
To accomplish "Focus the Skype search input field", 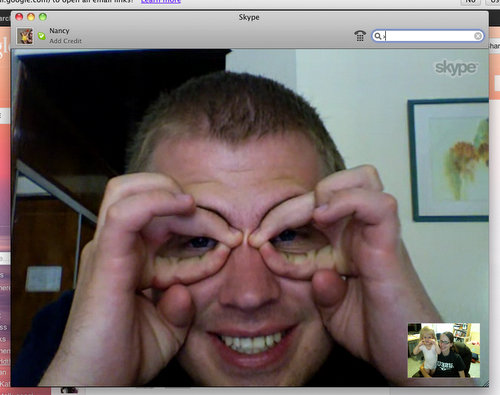I will pyautogui.click(x=428, y=36).
